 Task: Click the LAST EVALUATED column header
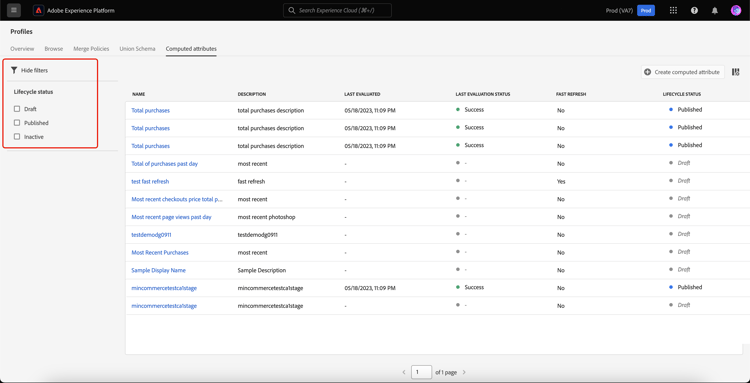362,94
